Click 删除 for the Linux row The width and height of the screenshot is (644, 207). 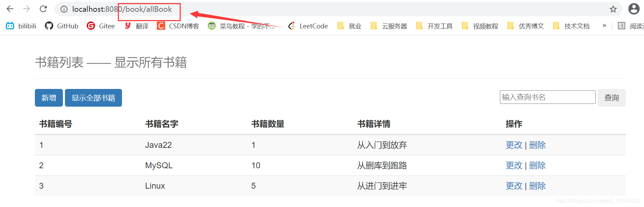coord(537,186)
